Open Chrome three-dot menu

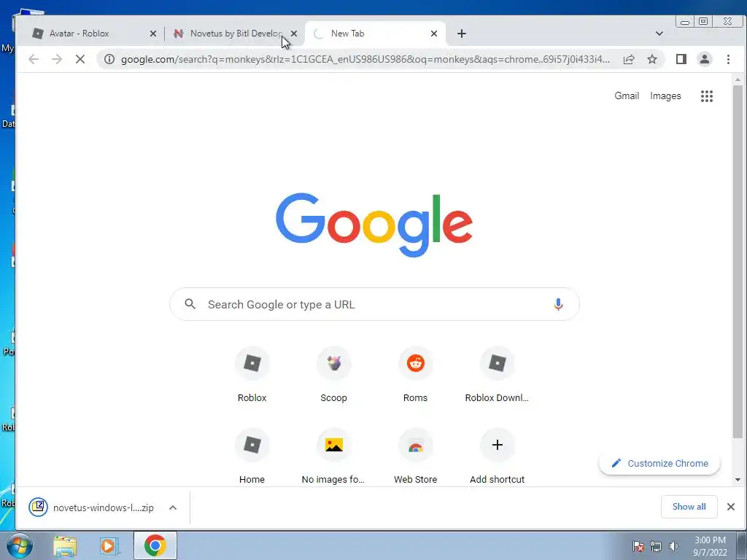tap(728, 59)
